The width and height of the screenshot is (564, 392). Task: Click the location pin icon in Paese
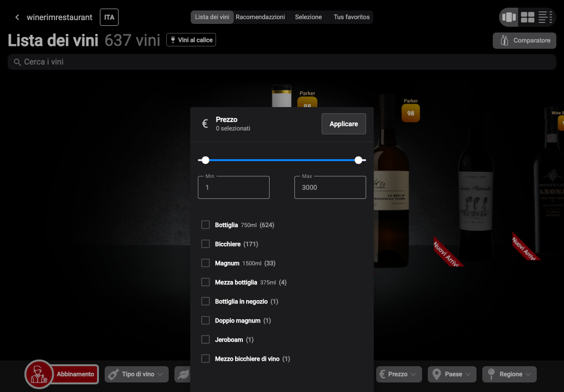[x=436, y=374]
